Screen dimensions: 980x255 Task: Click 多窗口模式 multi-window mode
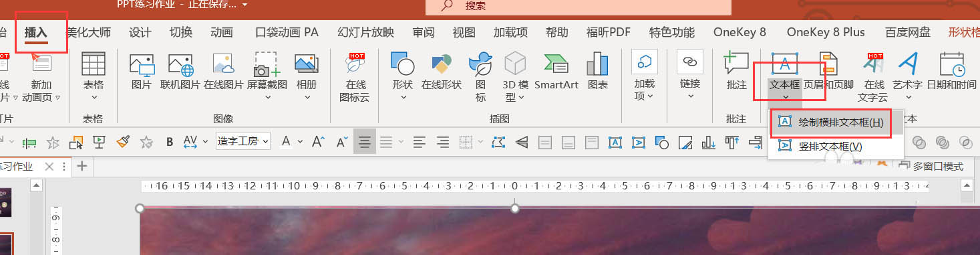tap(931, 165)
